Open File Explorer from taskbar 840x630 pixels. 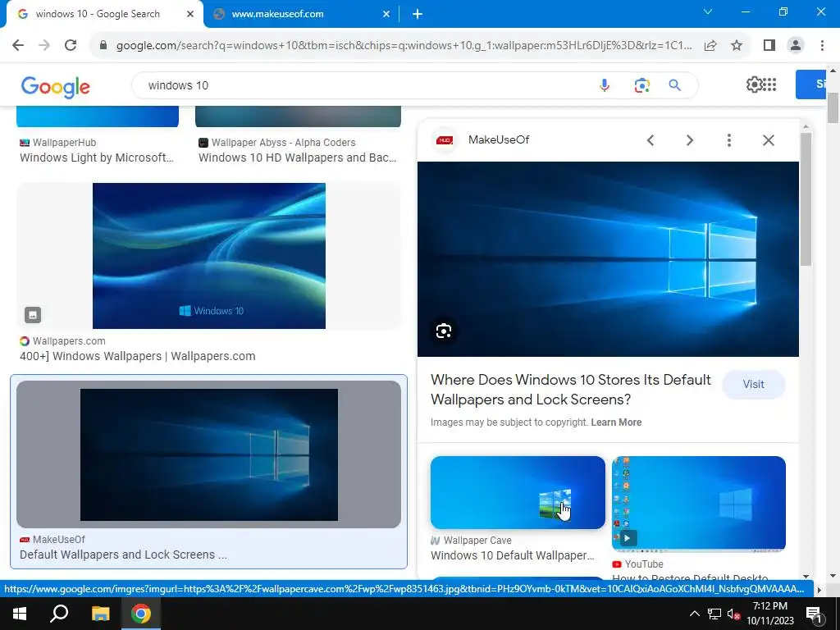(x=100, y=614)
